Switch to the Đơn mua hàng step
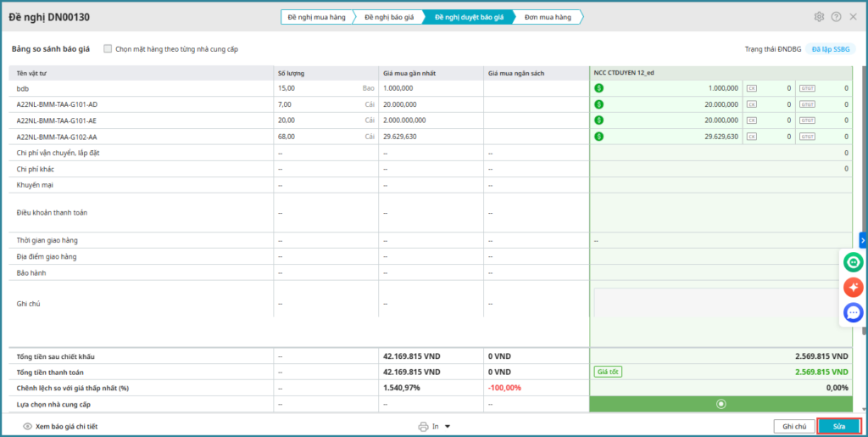This screenshot has width=868, height=437. click(x=547, y=17)
